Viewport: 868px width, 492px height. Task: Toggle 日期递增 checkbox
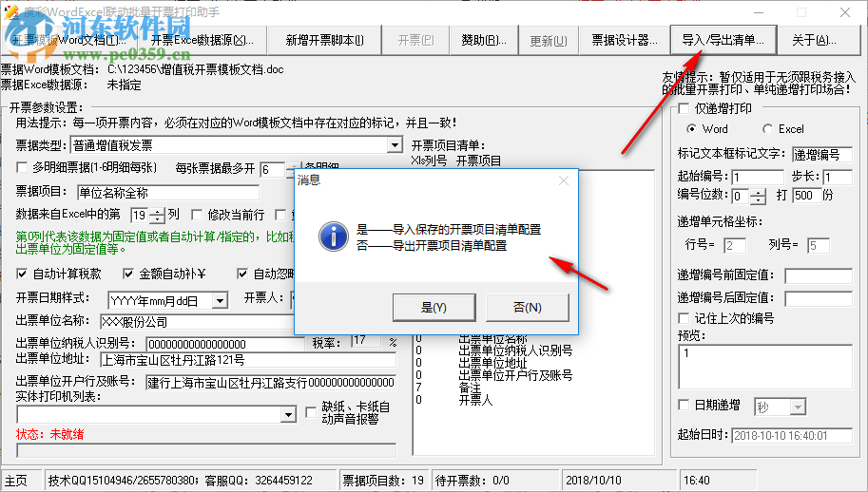coord(685,405)
